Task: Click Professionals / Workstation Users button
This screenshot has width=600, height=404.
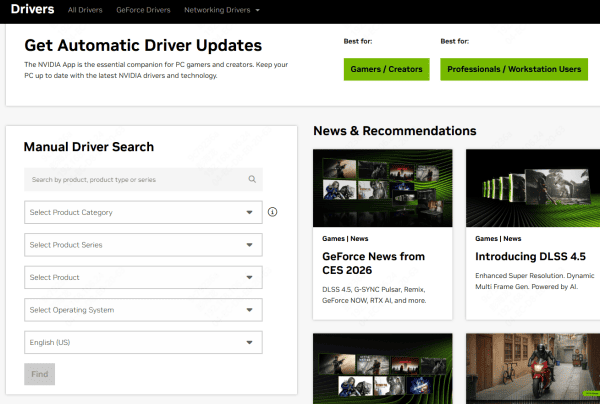Action: pos(513,69)
